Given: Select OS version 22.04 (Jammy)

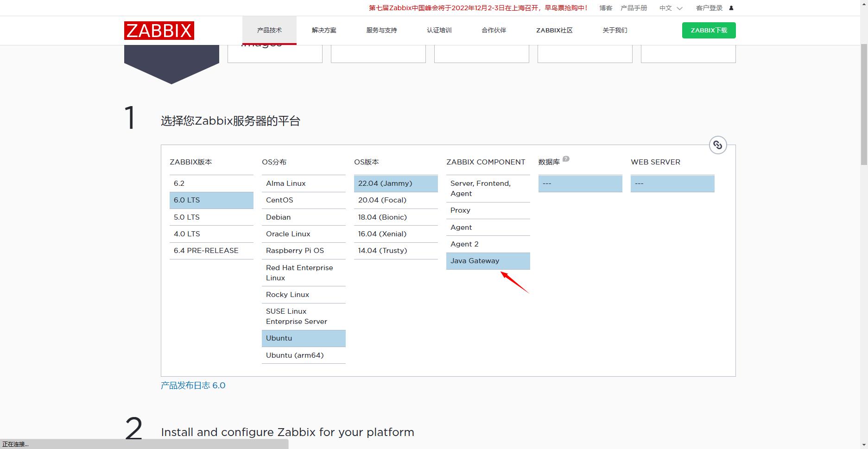Looking at the screenshot, I should coord(396,183).
